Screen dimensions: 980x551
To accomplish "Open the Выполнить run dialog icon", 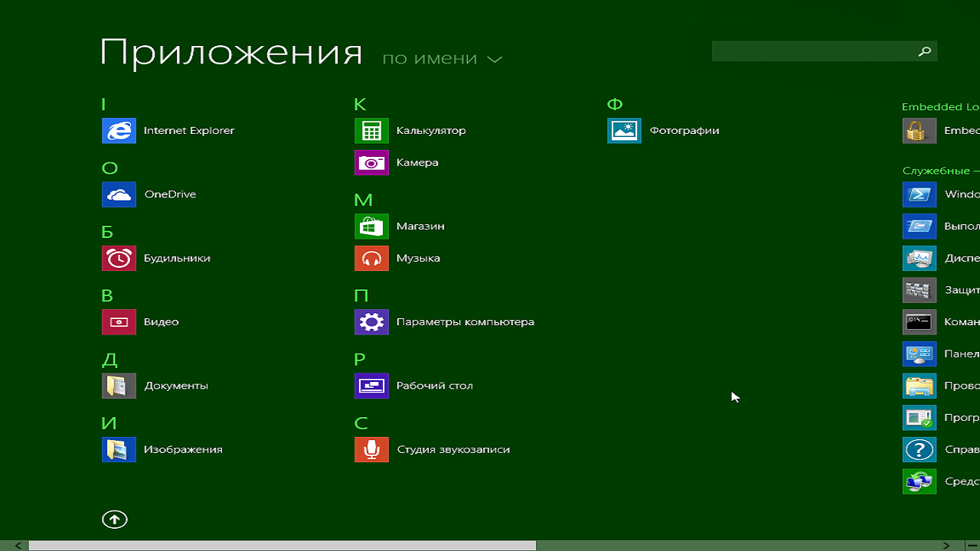I will (x=920, y=227).
